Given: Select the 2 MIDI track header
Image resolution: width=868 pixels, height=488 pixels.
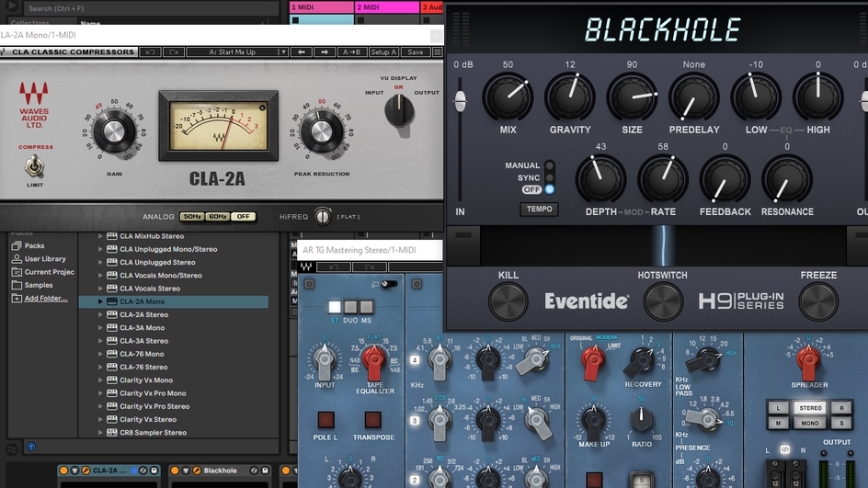Looking at the screenshot, I should coord(387,7).
